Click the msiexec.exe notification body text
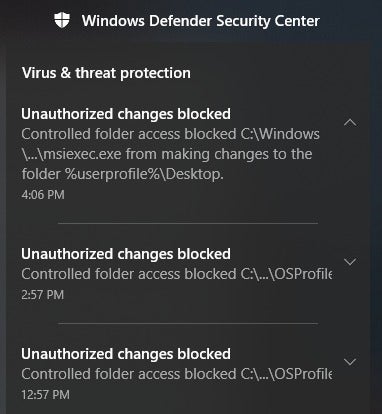Image resolution: width=382 pixels, height=414 pixels. tap(170, 154)
